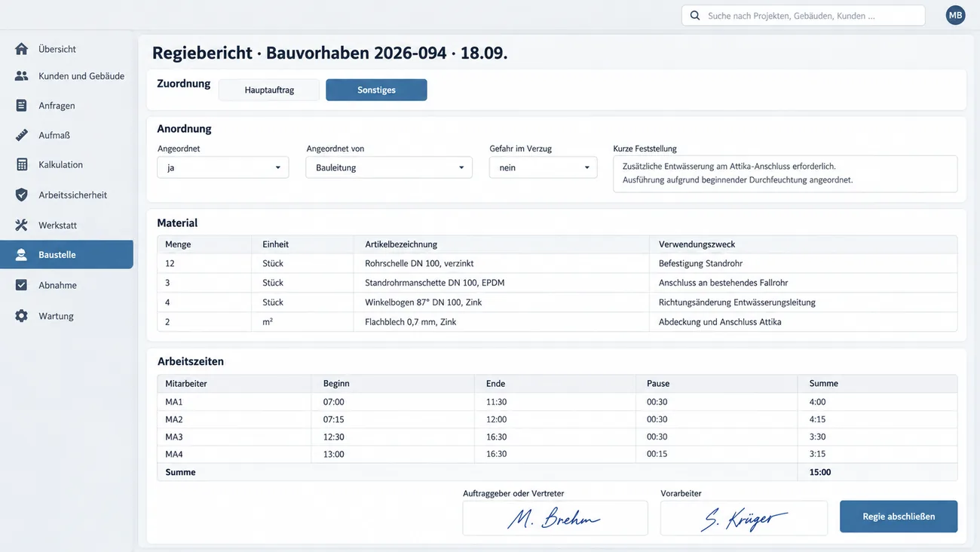Click the magnifier icon in search bar

pos(694,15)
